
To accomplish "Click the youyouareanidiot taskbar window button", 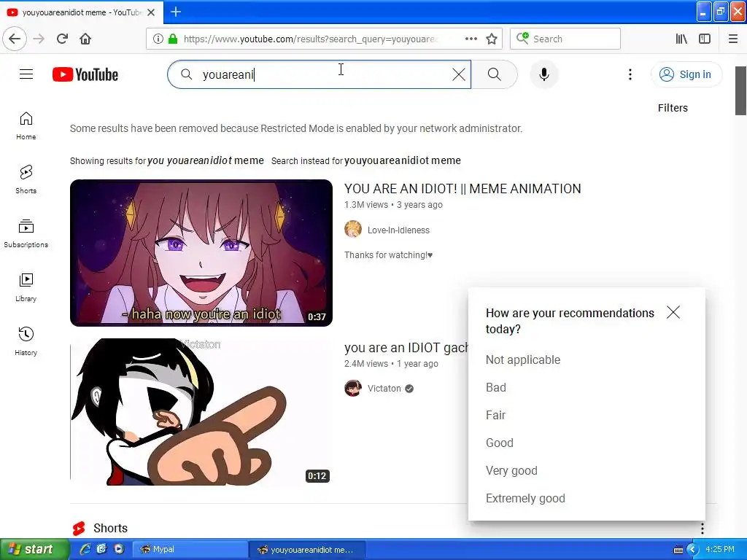I will point(307,550).
